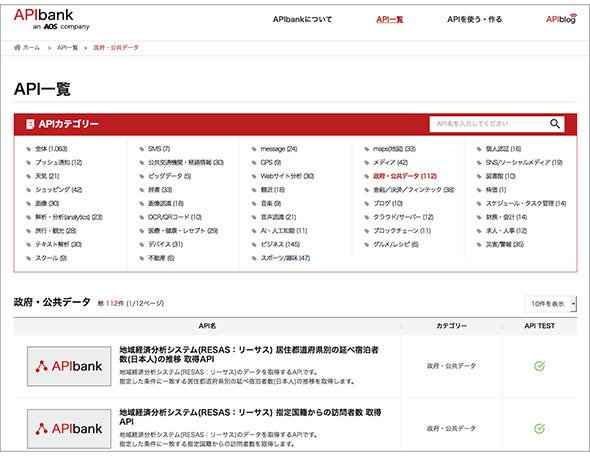Click the API TEST check icon for 居住都道府県別 API
This screenshot has height=456, width=590.
click(x=539, y=366)
